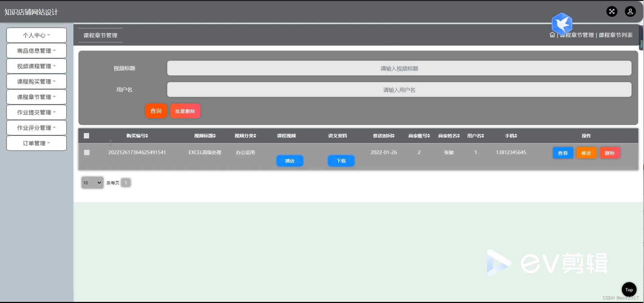Expand the 视频课程管理 sidebar menu
The width and height of the screenshot is (644, 303).
36,66
